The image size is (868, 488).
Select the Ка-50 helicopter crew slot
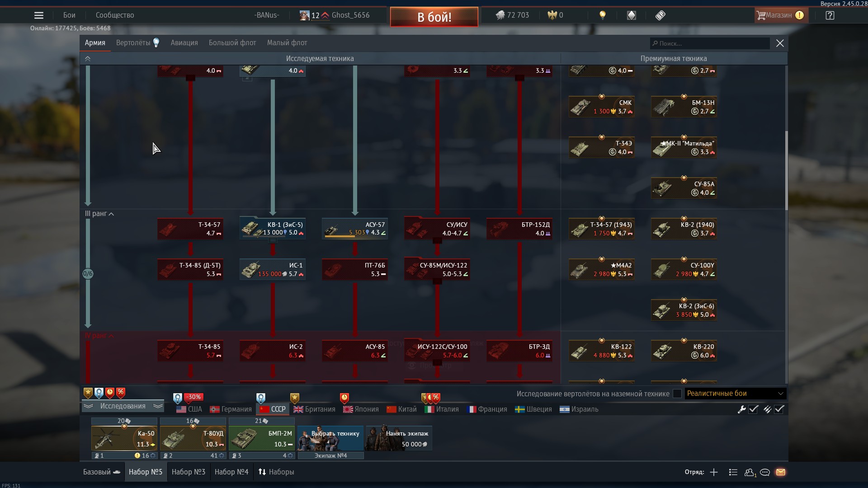point(124,438)
